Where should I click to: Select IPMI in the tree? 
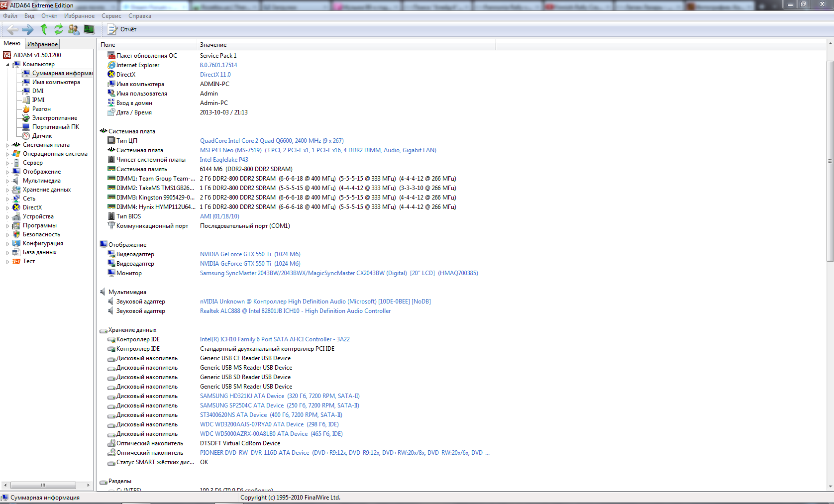click(x=38, y=100)
